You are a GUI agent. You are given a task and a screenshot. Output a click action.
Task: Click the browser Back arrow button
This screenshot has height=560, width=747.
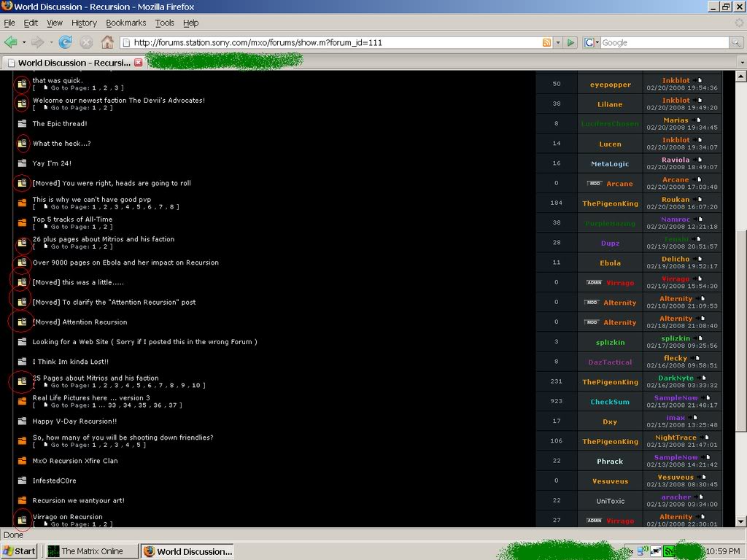(x=11, y=42)
